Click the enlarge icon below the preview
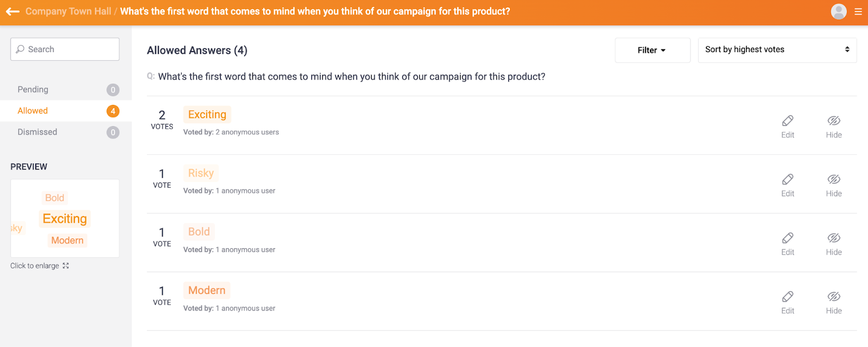The height and width of the screenshot is (347, 868). tap(66, 266)
